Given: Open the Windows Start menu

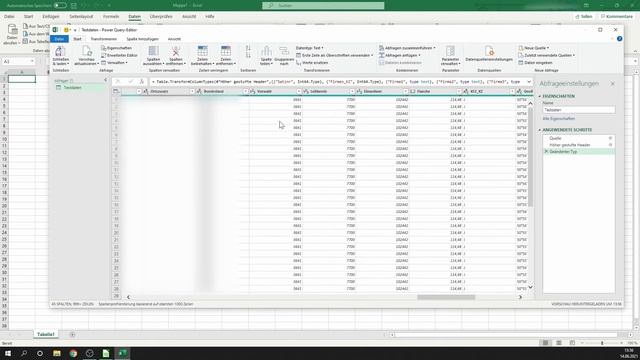Looking at the screenshot, I should 8,353.
